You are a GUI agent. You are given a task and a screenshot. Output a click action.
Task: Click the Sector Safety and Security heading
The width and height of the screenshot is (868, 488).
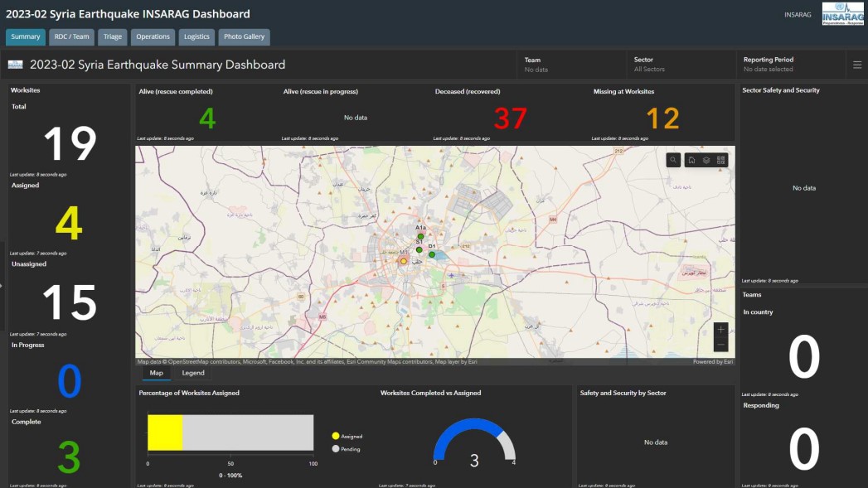point(780,90)
